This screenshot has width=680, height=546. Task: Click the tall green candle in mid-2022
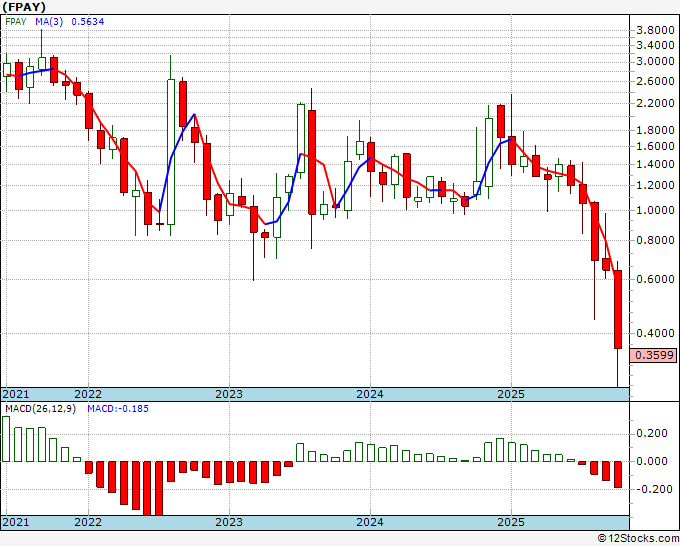171,152
